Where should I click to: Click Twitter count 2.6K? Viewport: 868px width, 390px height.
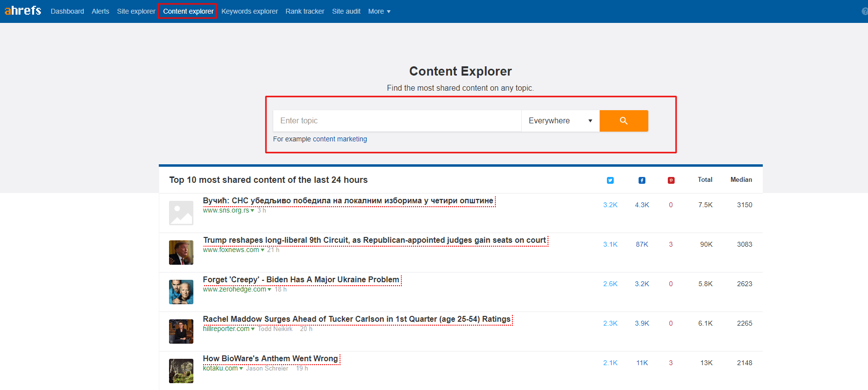(610, 284)
